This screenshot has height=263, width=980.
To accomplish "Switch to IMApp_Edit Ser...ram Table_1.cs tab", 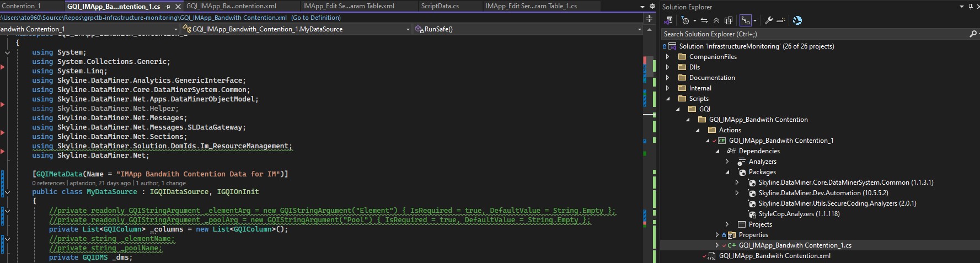I will (x=531, y=6).
